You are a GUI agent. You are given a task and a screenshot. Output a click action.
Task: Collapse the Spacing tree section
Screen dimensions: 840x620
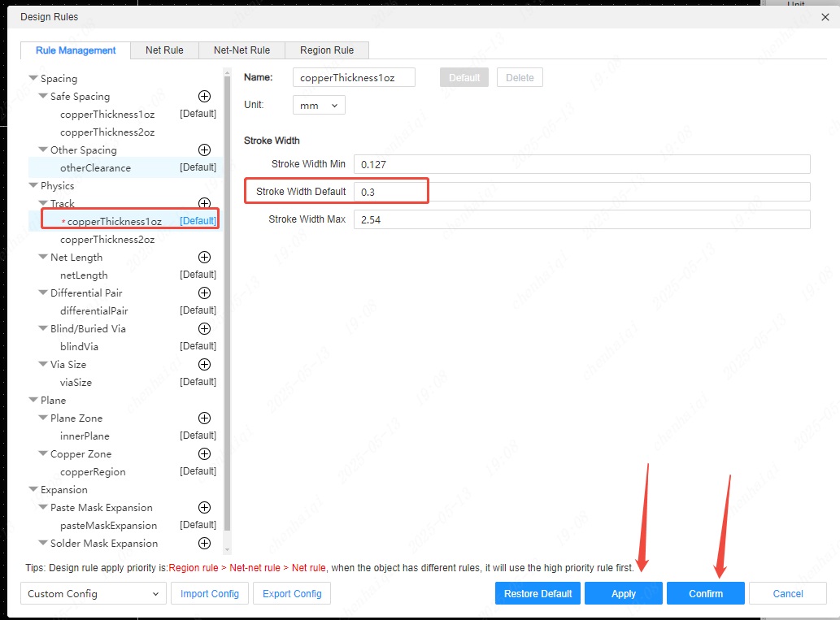point(33,79)
